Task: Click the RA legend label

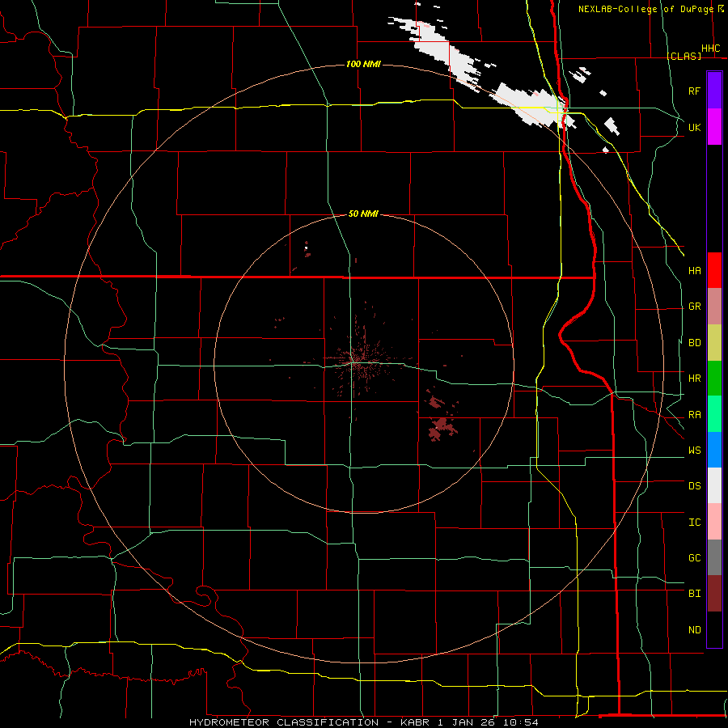Action: [694, 415]
